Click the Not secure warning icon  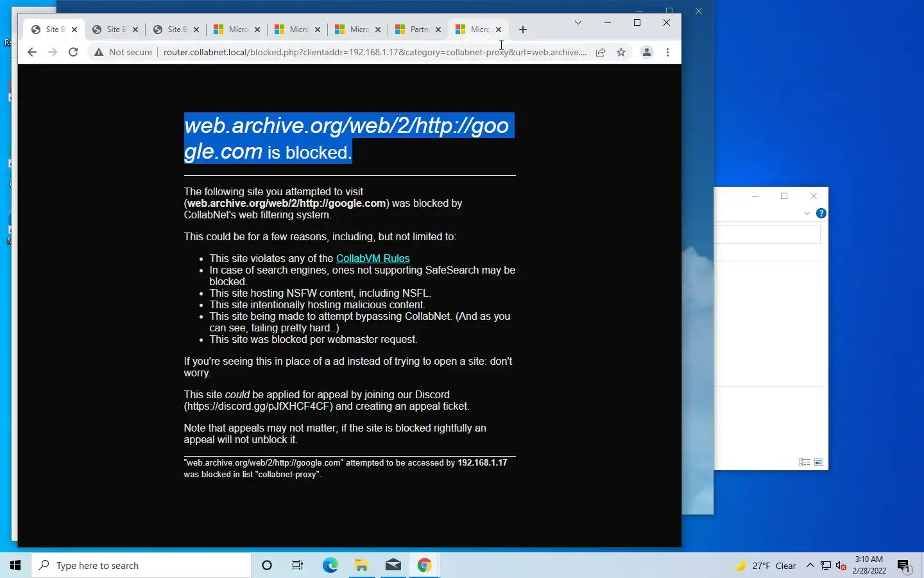pyautogui.click(x=99, y=53)
